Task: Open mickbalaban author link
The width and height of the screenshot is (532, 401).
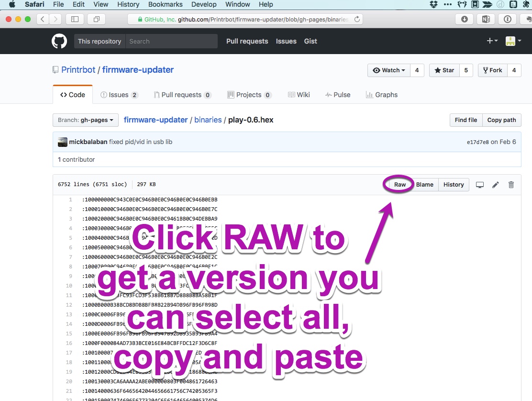Action: pos(88,142)
